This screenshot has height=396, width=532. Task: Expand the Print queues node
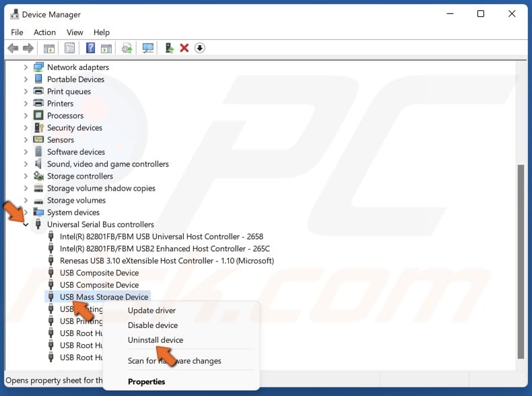(x=26, y=92)
